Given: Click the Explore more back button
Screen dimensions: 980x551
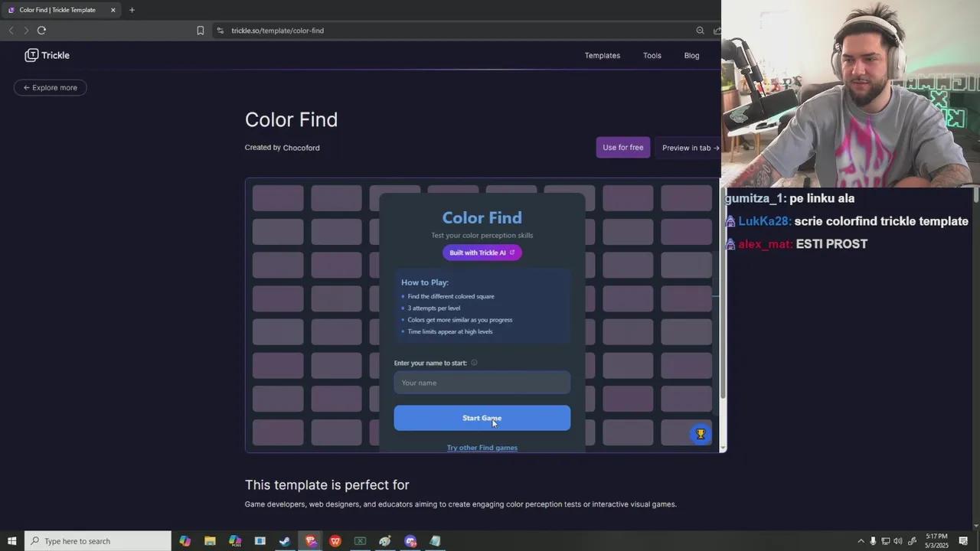Looking at the screenshot, I should tap(51, 87).
